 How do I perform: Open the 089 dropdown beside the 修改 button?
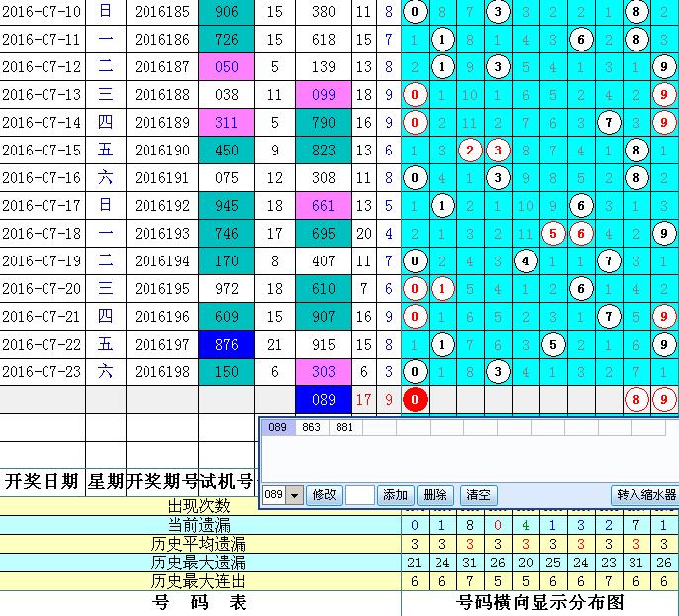point(294,495)
